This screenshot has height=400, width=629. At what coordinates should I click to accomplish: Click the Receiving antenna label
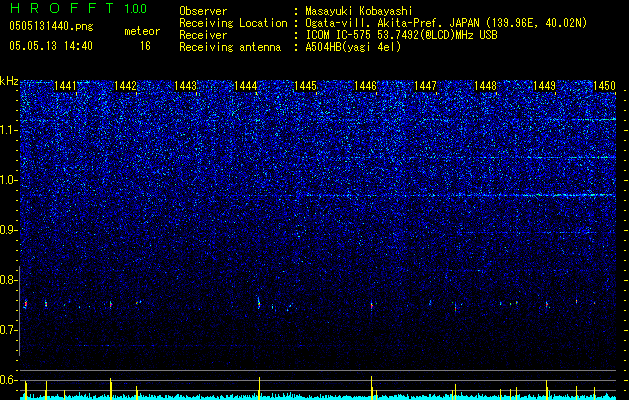230,47
